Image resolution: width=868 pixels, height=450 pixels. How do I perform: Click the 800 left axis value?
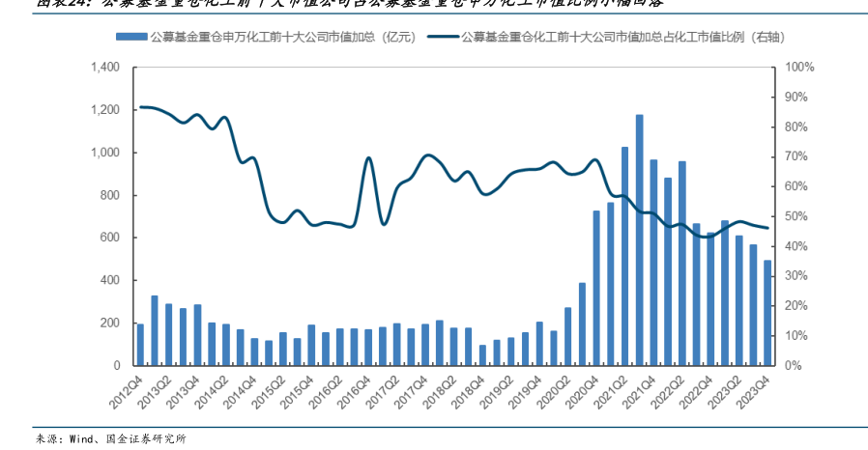(108, 195)
